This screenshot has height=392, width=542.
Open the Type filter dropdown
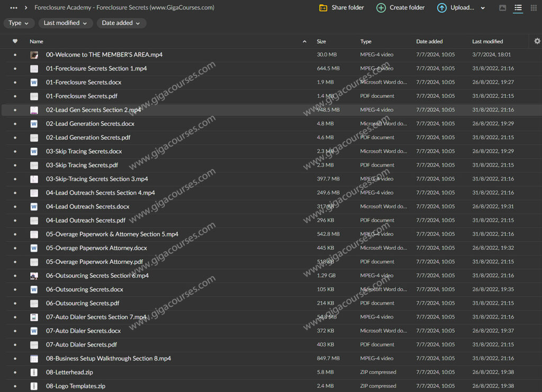point(19,23)
